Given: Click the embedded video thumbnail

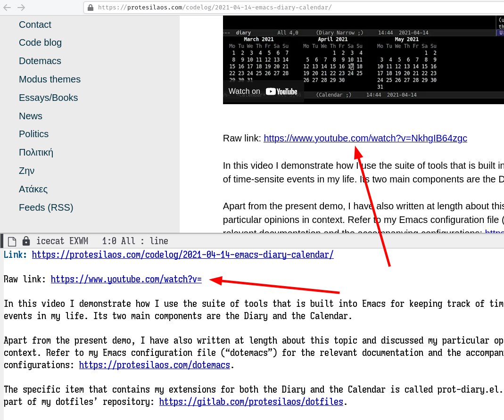Looking at the screenshot, I should click(363, 60).
